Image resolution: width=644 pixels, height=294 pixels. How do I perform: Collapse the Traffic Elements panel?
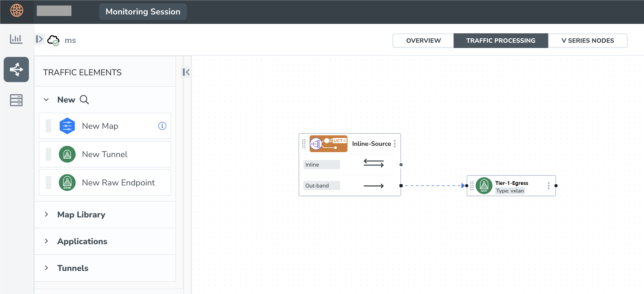pos(186,72)
